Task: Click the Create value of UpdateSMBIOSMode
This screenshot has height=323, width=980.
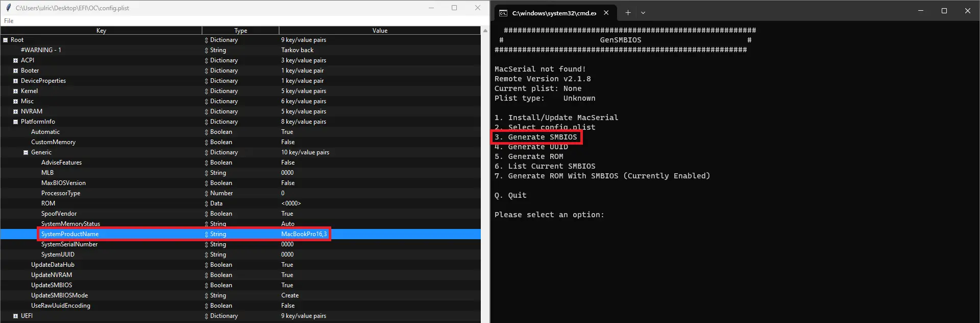Action: pyautogui.click(x=290, y=295)
